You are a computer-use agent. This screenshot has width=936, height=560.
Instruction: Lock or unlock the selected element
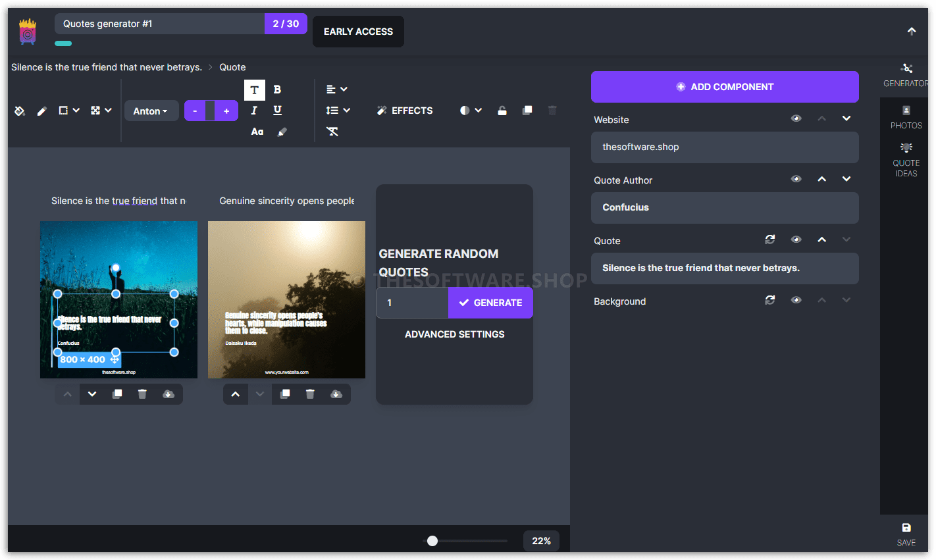(502, 111)
